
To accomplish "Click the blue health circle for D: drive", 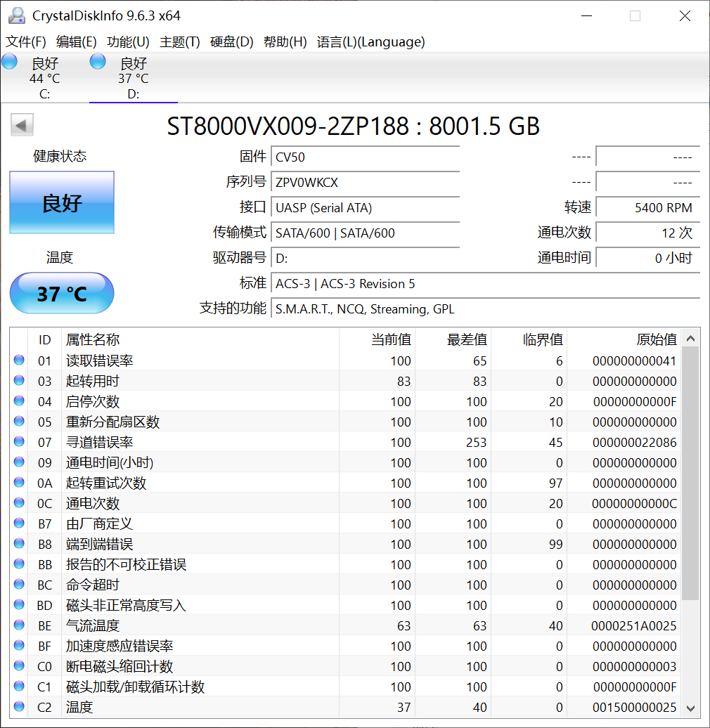I will (x=98, y=62).
